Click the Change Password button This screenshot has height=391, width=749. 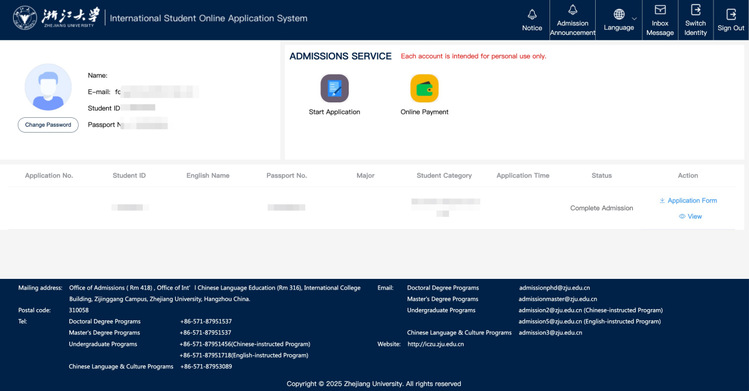(x=48, y=125)
